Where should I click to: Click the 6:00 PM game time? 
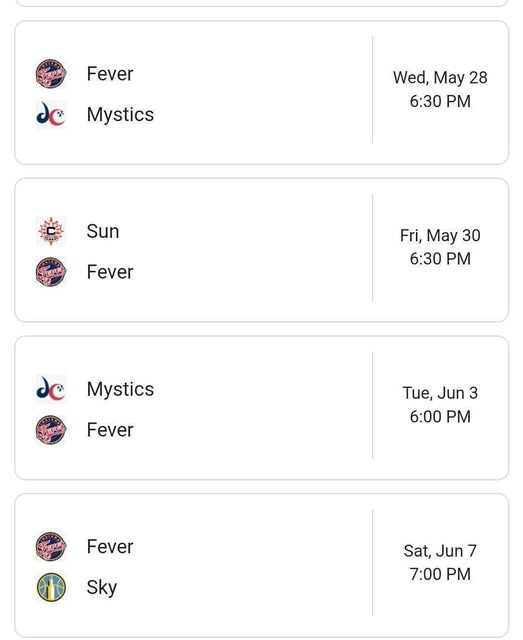[x=440, y=417]
